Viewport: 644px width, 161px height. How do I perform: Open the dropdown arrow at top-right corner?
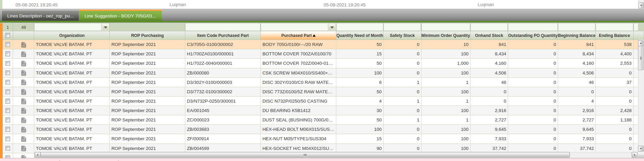click(x=641, y=5)
